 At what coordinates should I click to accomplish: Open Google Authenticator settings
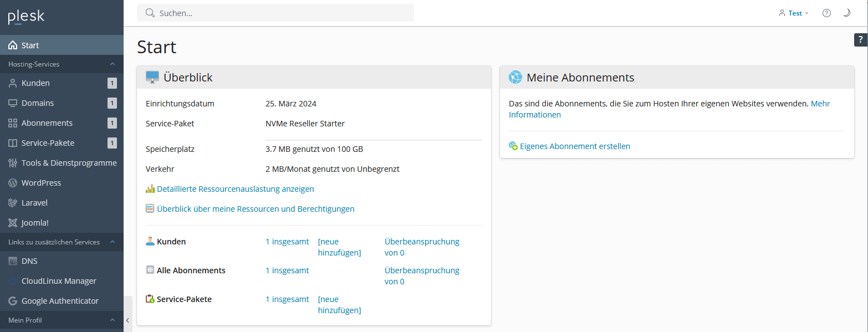(60, 301)
